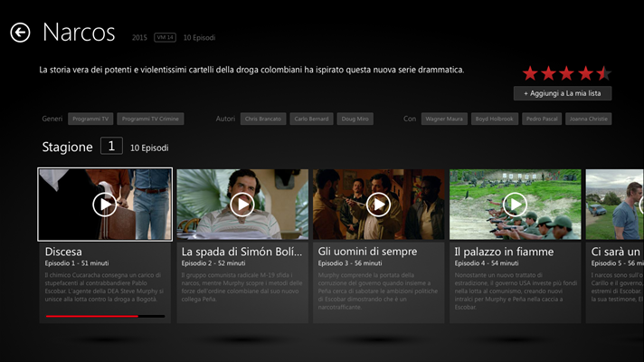Rate the show with the fourth star
This screenshot has width=644, height=362.
coord(585,73)
